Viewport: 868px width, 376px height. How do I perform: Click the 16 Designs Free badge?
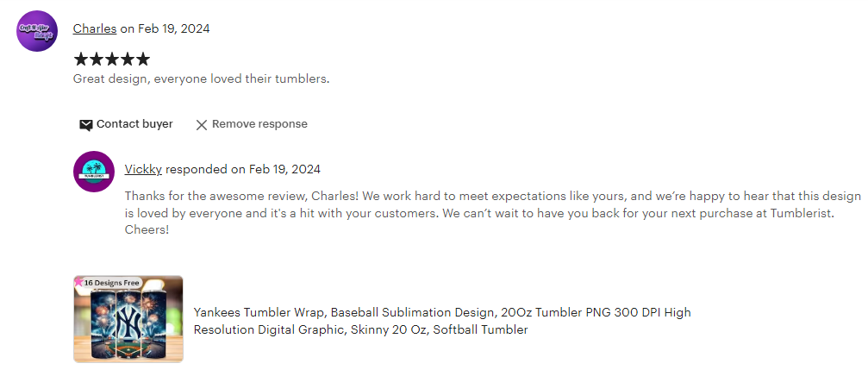(x=111, y=282)
